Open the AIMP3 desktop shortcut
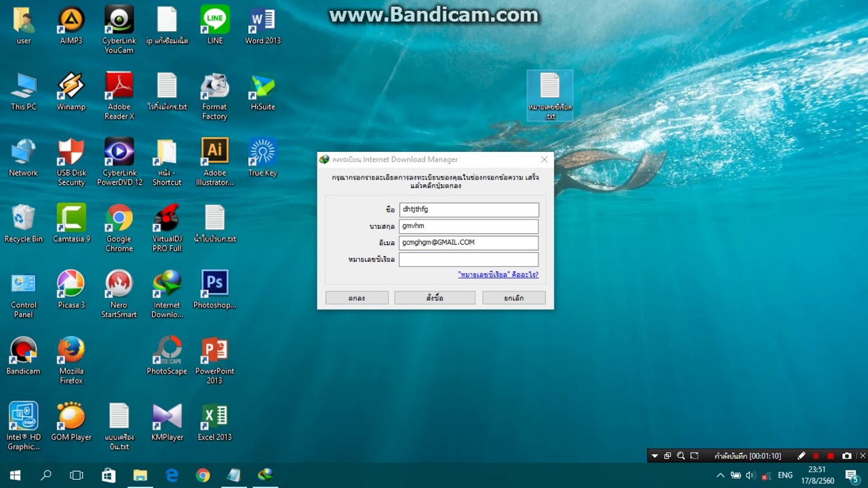868x488 pixels. point(71,26)
